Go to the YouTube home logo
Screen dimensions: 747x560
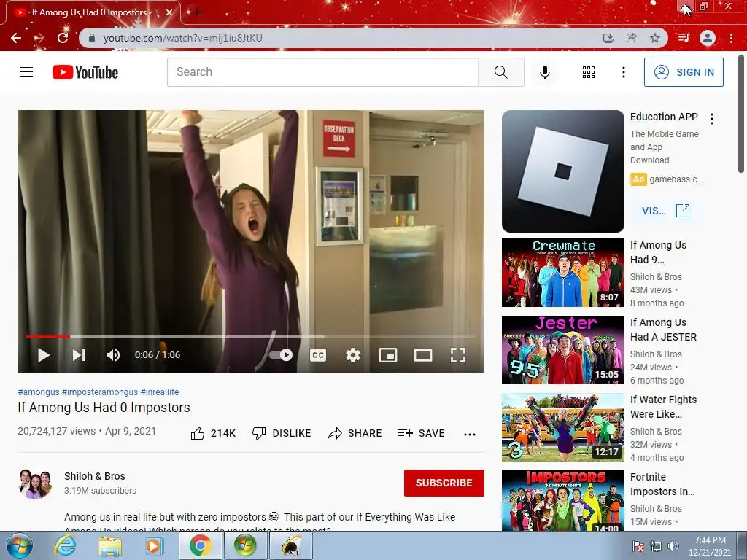coord(85,72)
